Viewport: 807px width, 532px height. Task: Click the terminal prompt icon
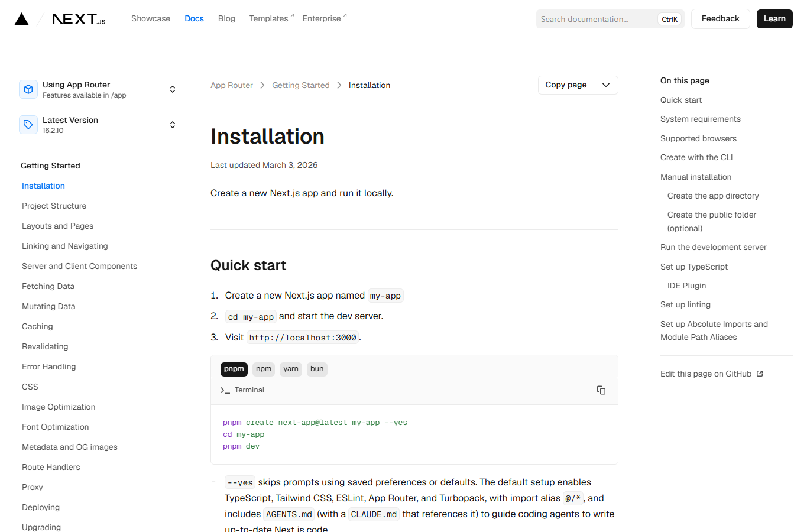click(x=225, y=390)
